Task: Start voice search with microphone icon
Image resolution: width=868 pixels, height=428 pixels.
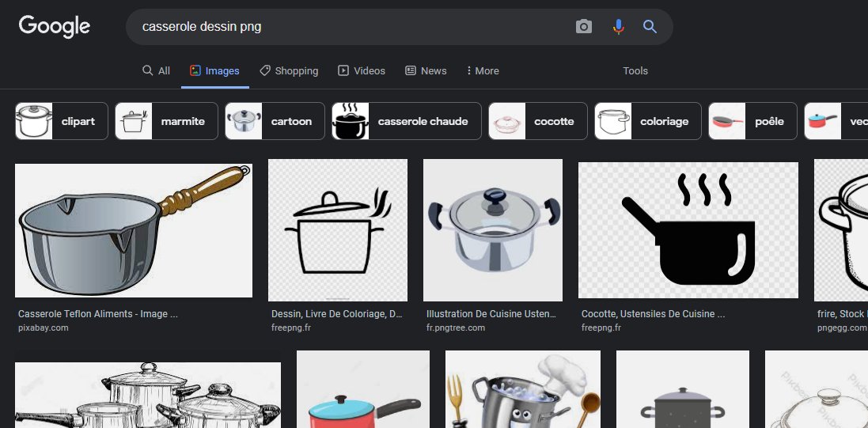Action: pyautogui.click(x=618, y=27)
